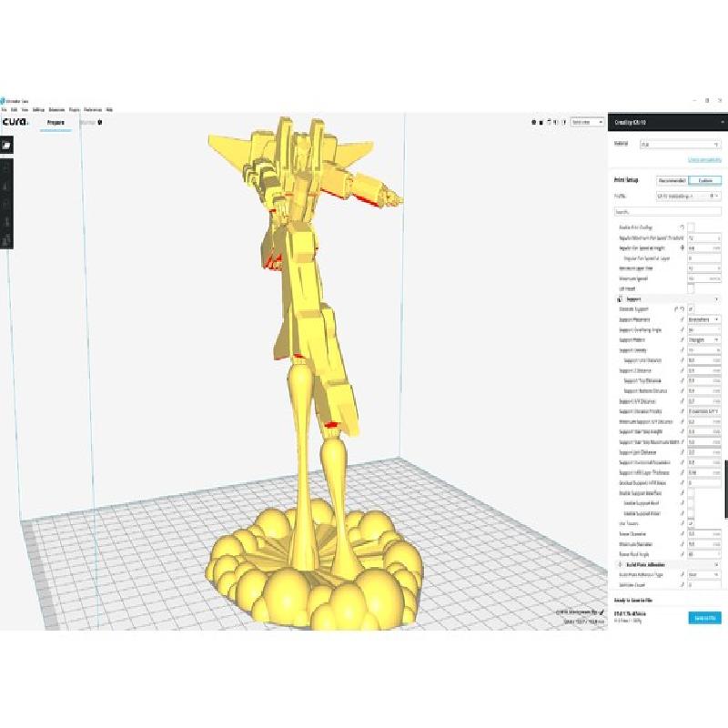Open the view mode dropdown
This screenshot has height=728, width=728.
tap(587, 122)
